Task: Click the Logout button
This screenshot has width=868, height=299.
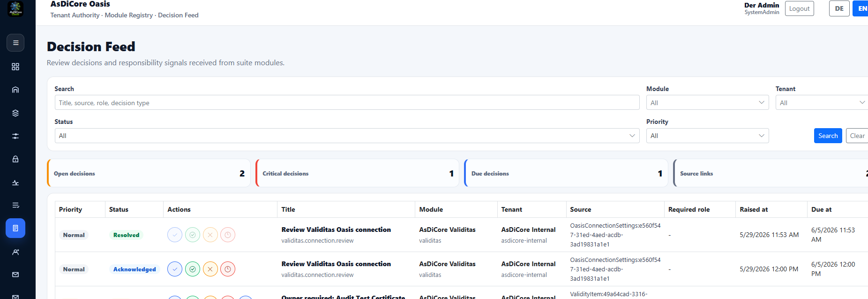Action: 799,8
